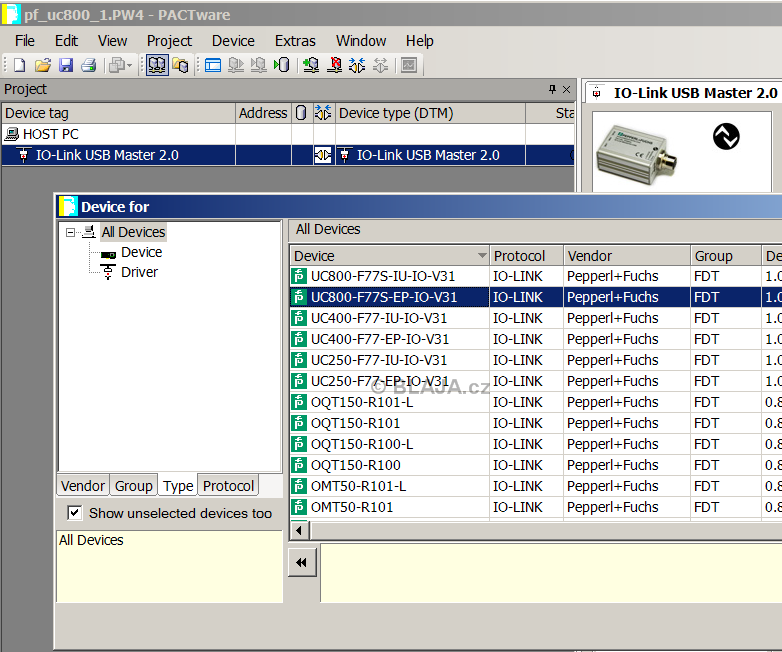The height and width of the screenshot is (652, 782).
Task: Switch to the Protocol tab
Action: point(228,485)
